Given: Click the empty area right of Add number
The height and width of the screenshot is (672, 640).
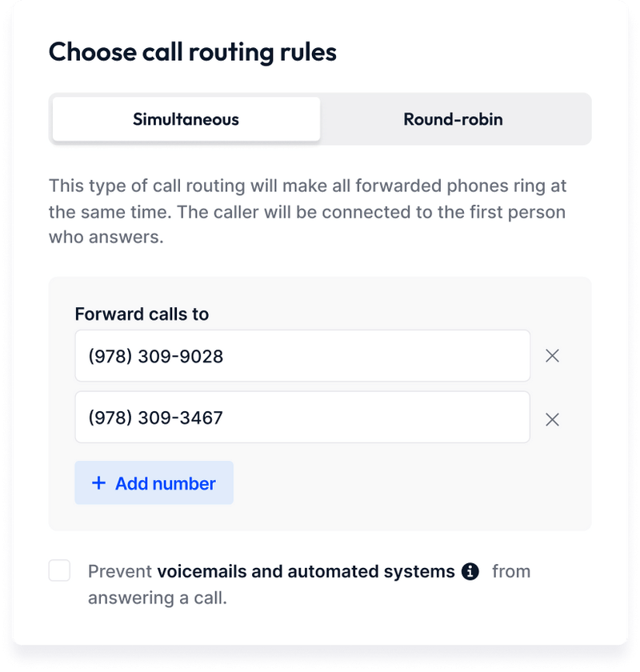Looking at the screenshot, I should tap(400, 483).
